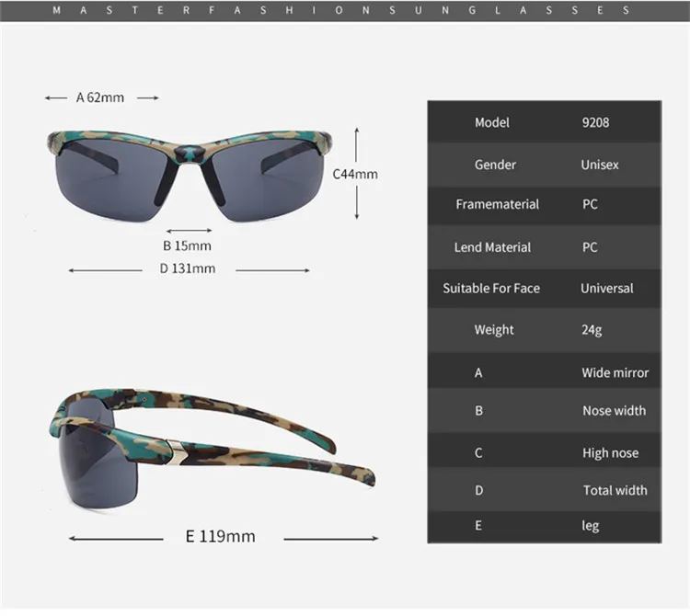Viewport: 690px width, 616px height.
Task: Click the C44mm height label
Action: (x=355, y=174)
